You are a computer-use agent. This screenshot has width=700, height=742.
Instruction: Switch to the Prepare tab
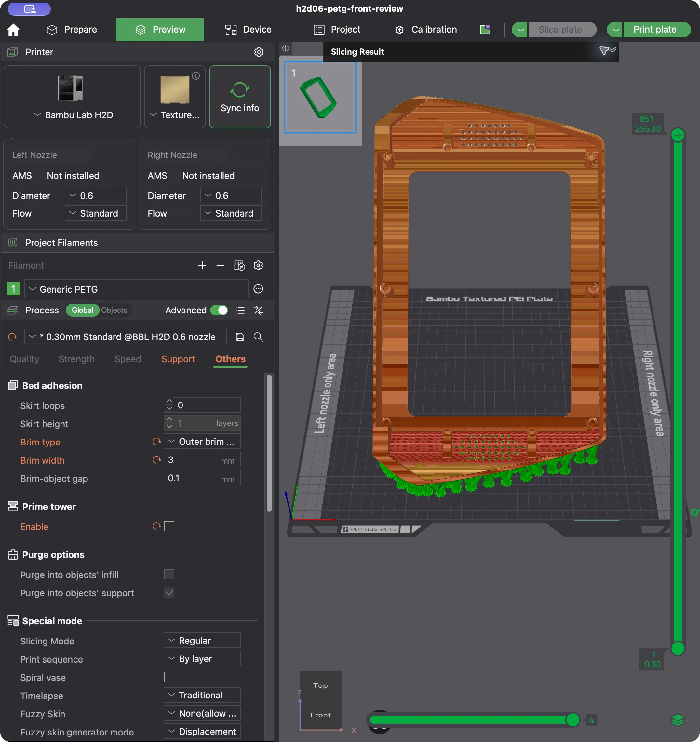tap(72, 30)
